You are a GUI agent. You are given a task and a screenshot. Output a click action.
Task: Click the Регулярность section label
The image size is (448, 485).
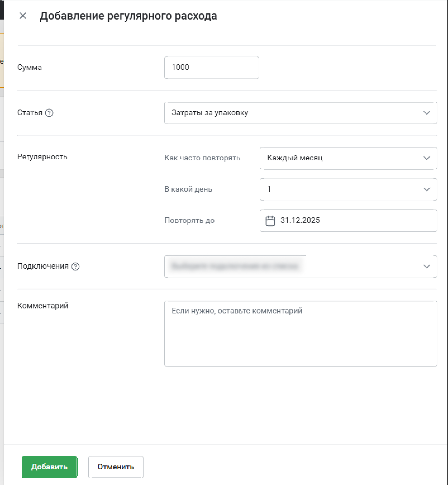pos(42,157)
